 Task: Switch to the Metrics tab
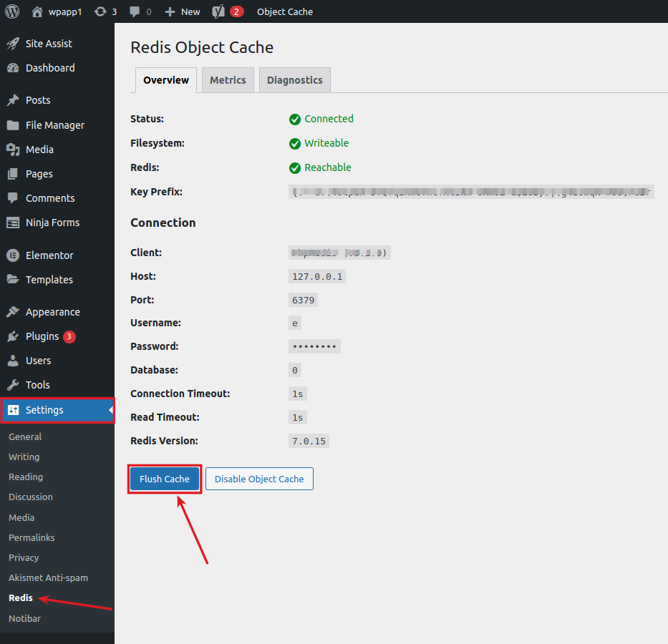coord(228,80)
